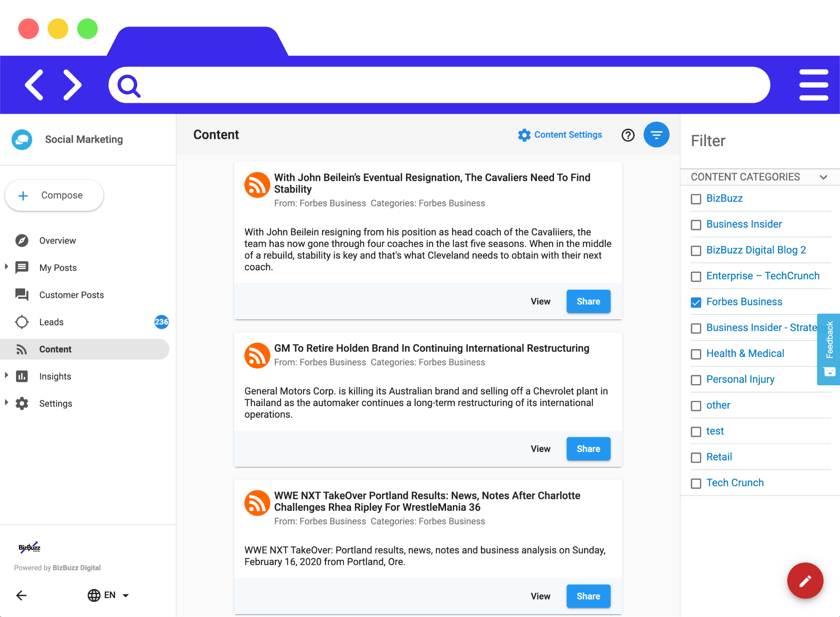The height and width of the screenshot is (617, 840).
Task: Click the BizBuzz Digital logo
Action: [30, 547]
